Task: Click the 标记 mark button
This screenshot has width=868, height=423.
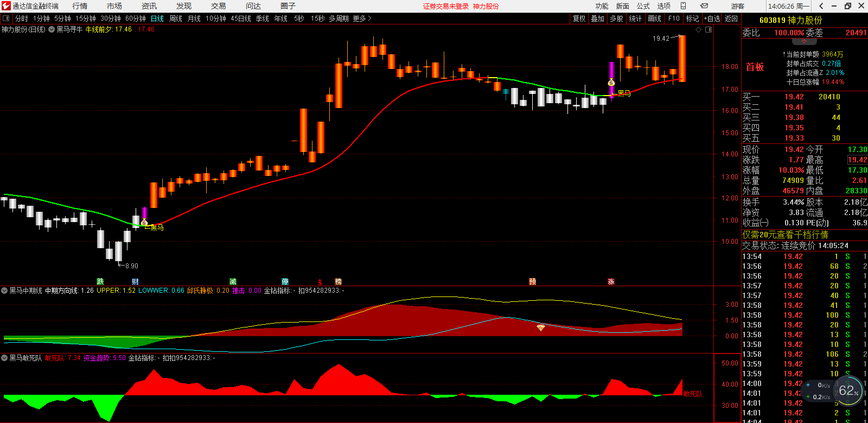Action: [693, 18]
